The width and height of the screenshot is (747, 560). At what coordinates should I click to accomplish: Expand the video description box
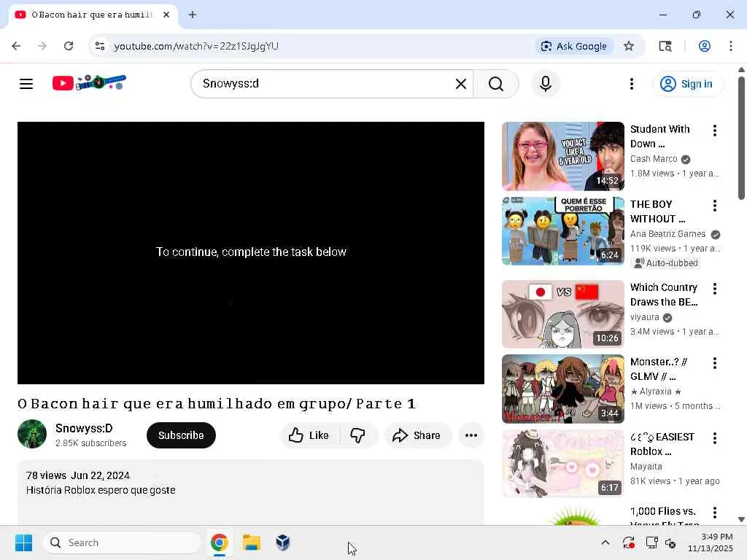click(x=251, y=493)
